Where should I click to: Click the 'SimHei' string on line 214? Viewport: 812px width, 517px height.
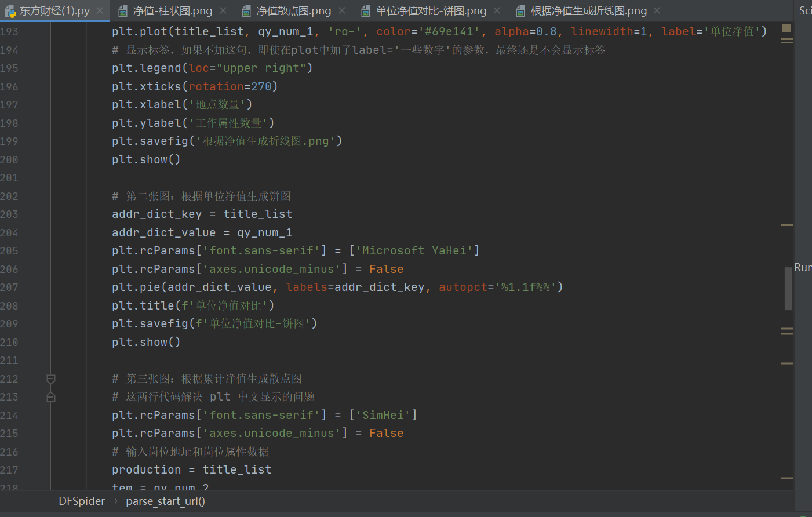click(383, 416)
